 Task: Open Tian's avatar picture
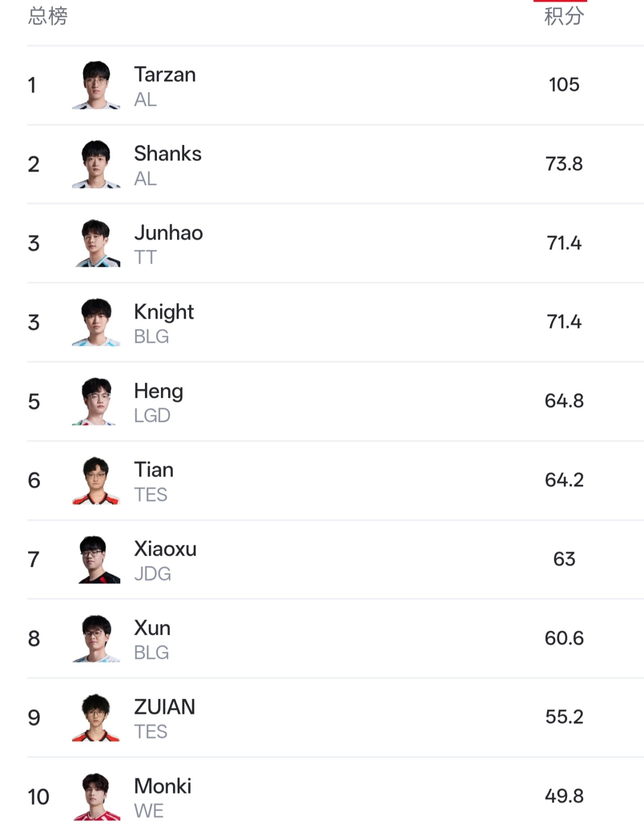coord(96,480)
